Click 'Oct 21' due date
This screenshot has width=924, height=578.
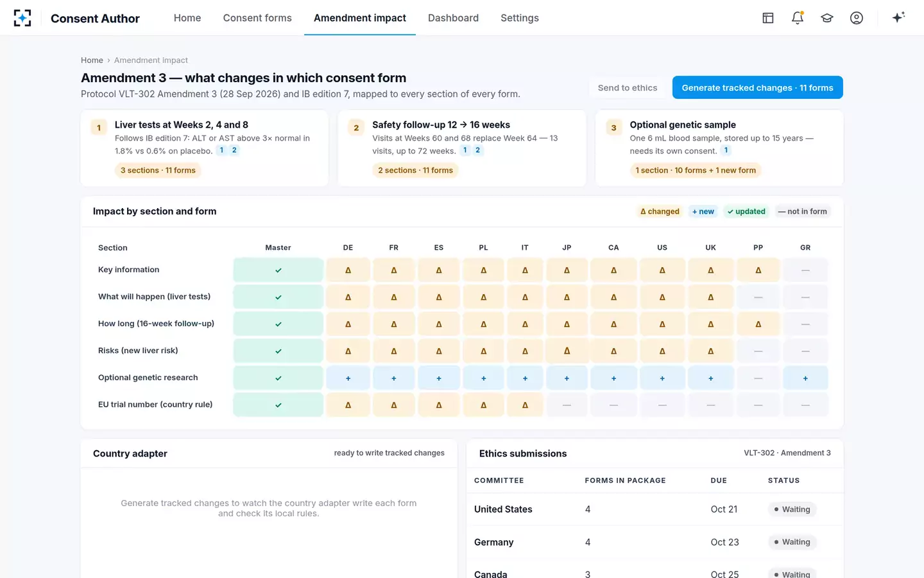coord(724,509)
